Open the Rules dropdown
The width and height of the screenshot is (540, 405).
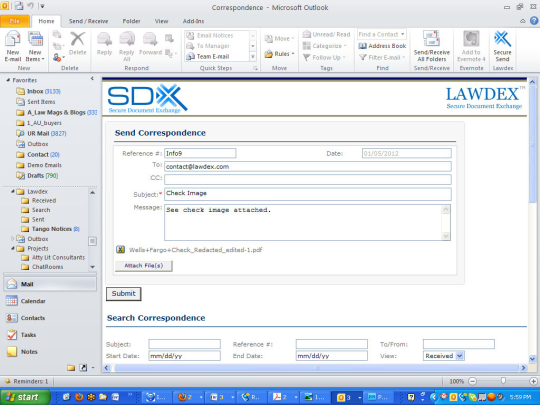(x=279, y=54)
